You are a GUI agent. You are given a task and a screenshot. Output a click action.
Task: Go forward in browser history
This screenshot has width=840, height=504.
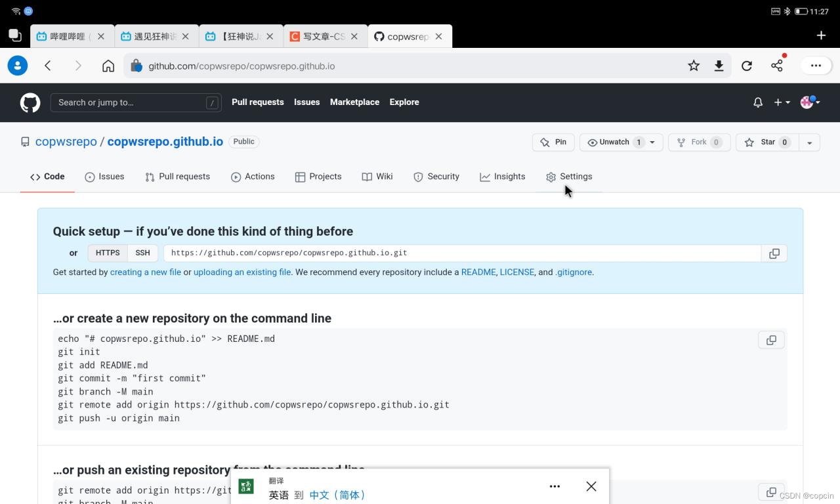78,66
